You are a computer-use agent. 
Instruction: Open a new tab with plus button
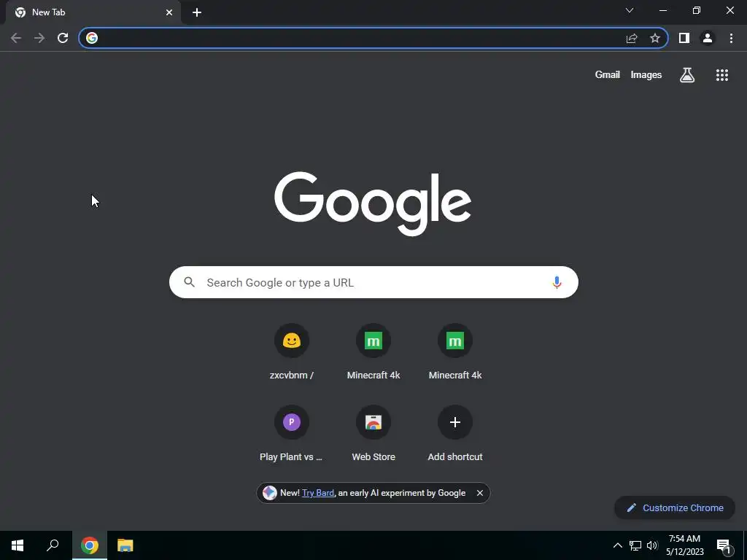(197, 12)
